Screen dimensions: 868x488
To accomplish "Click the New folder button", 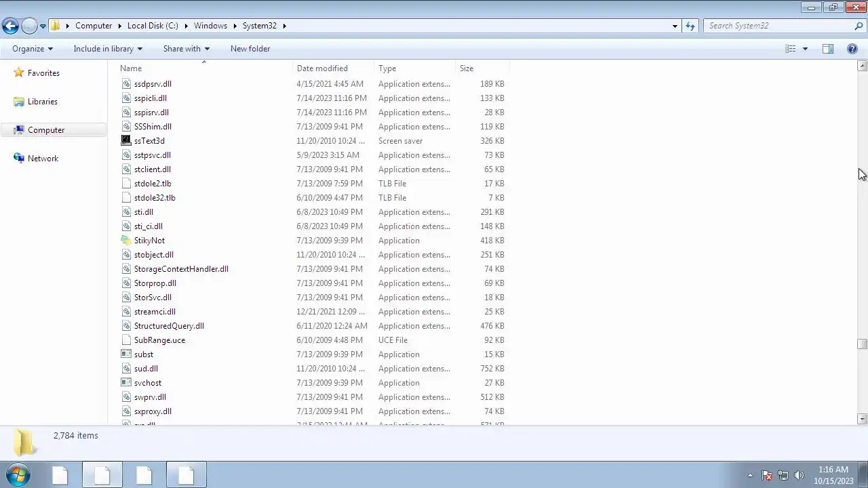I will coord(250,49).
